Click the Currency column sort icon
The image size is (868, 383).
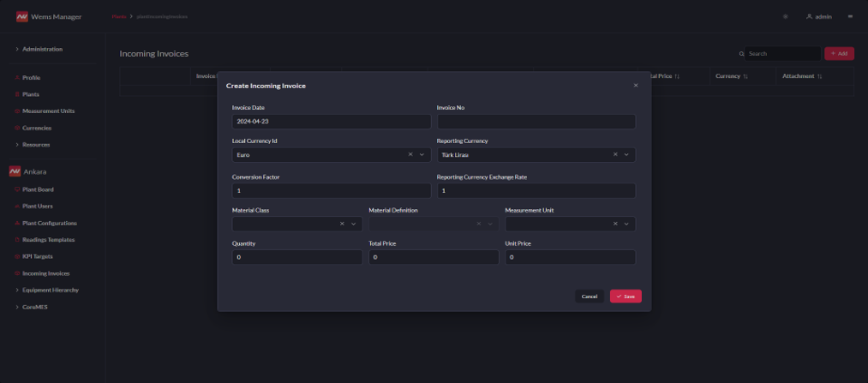pos(745,76)
